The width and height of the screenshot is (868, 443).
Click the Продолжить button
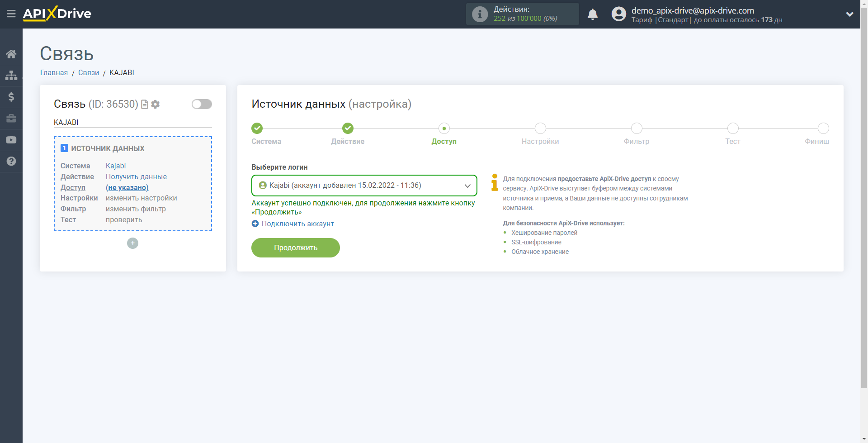(296, 248)
